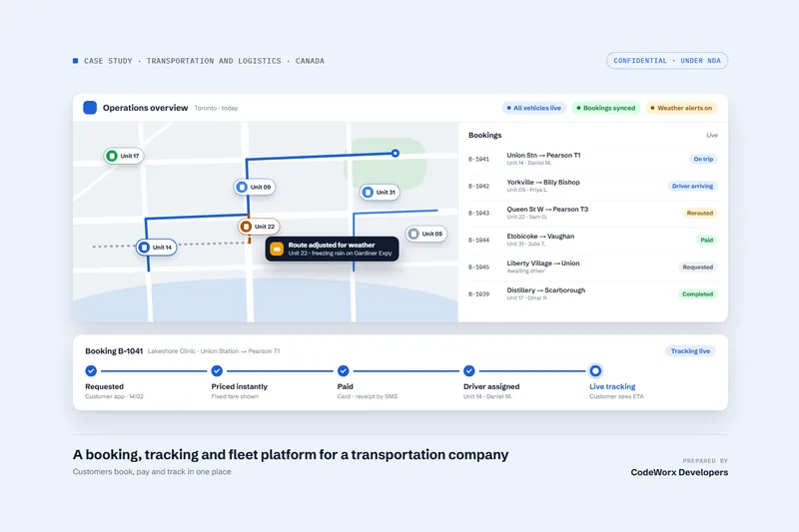Click booking ID B-1043
The width and height of the screenshot is (799, 532).
coord(479,214)
